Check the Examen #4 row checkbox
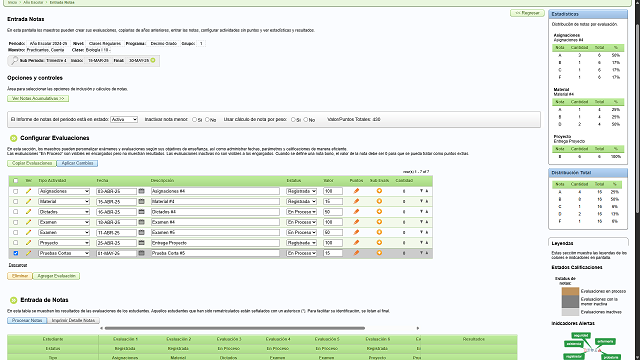640x360 pixels. [16, 222]
